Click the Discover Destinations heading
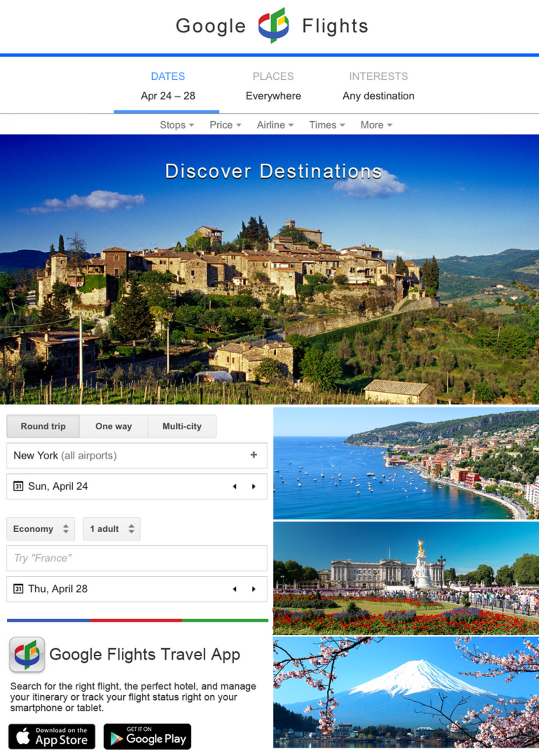 [273, 171]
